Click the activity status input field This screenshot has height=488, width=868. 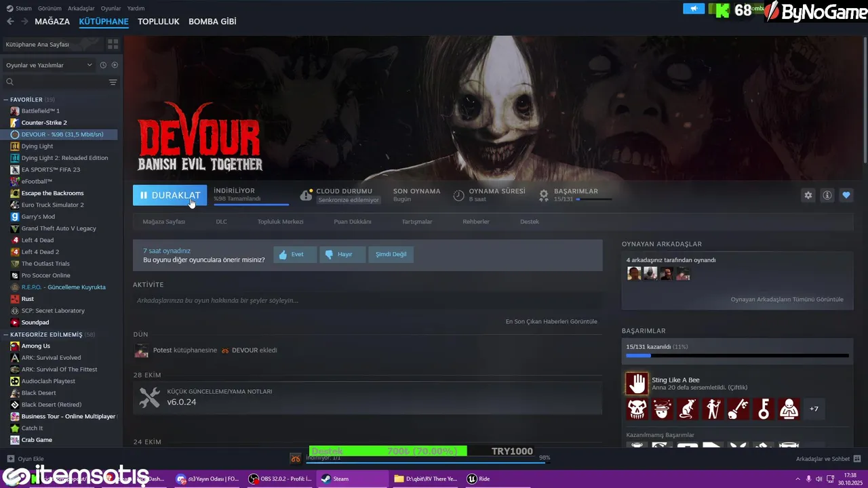click(x=368, y=300)
